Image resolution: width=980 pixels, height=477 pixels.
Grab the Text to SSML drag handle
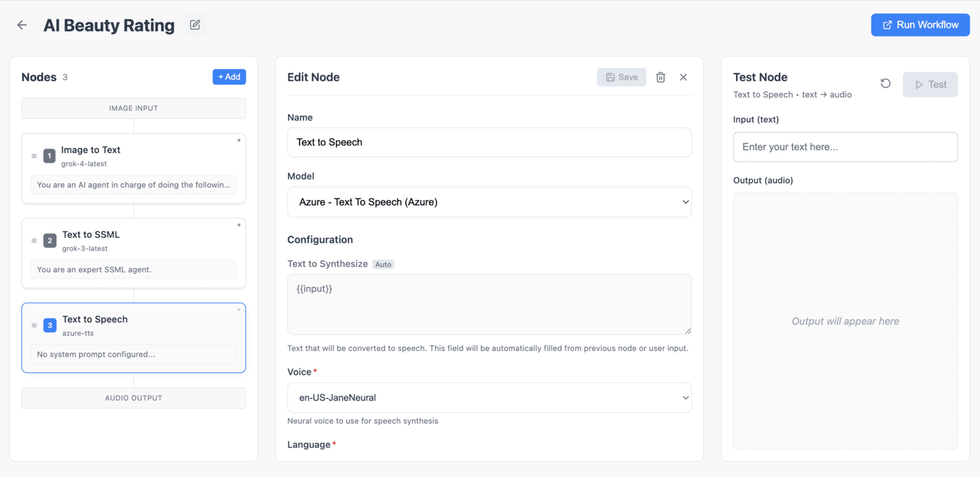pos(34,241)
